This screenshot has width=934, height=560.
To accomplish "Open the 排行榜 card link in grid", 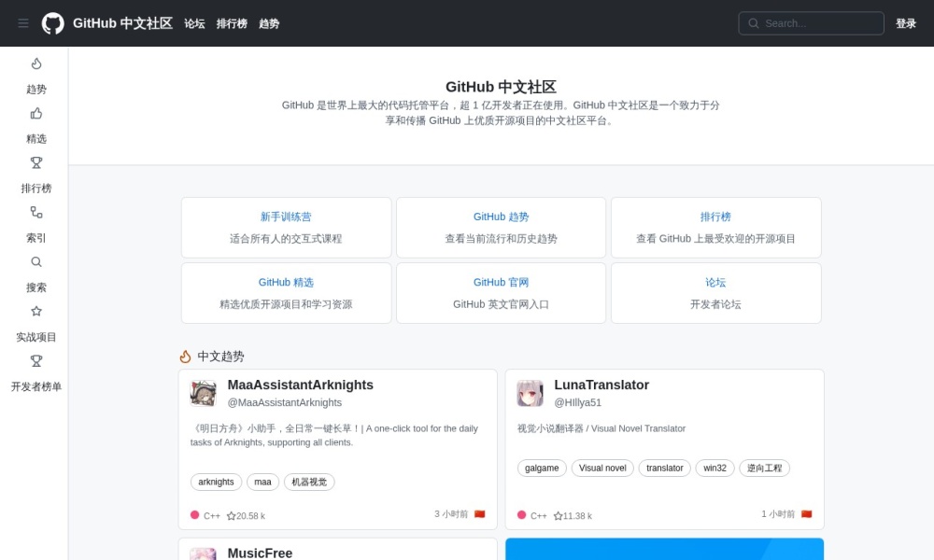I will pos(716,217).
